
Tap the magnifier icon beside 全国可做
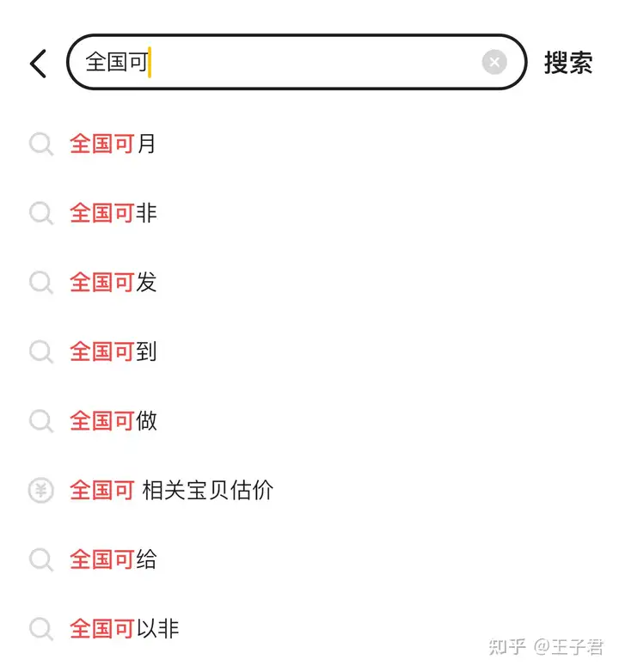(41, 421)
